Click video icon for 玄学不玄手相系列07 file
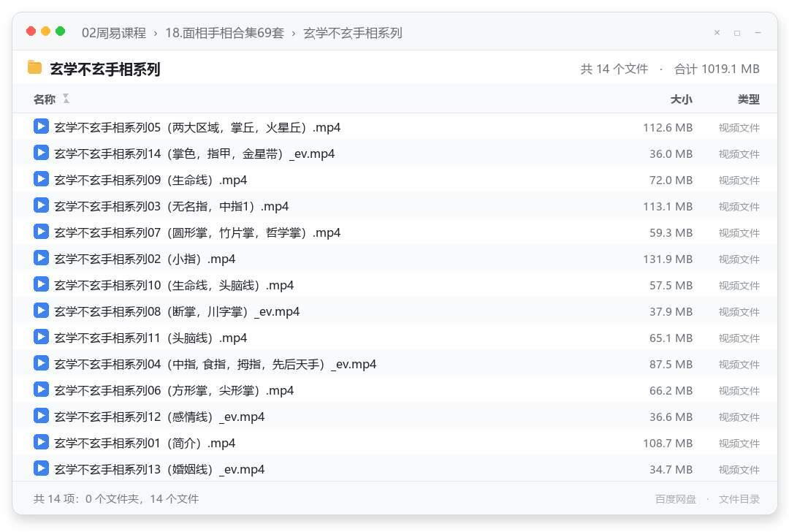Viewport: 789px width, 532px height. coord(41,232)
